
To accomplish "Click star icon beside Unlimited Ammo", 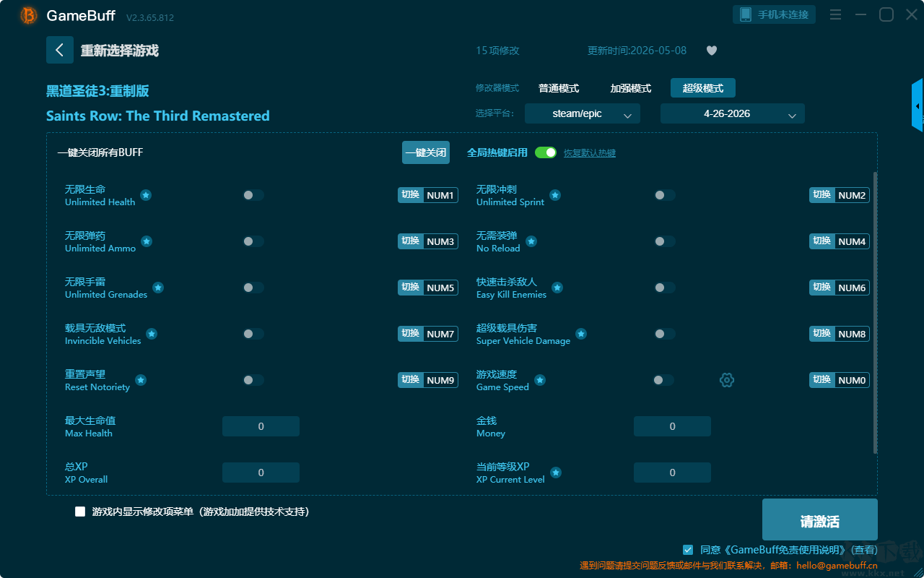I will tap(147, 241).
